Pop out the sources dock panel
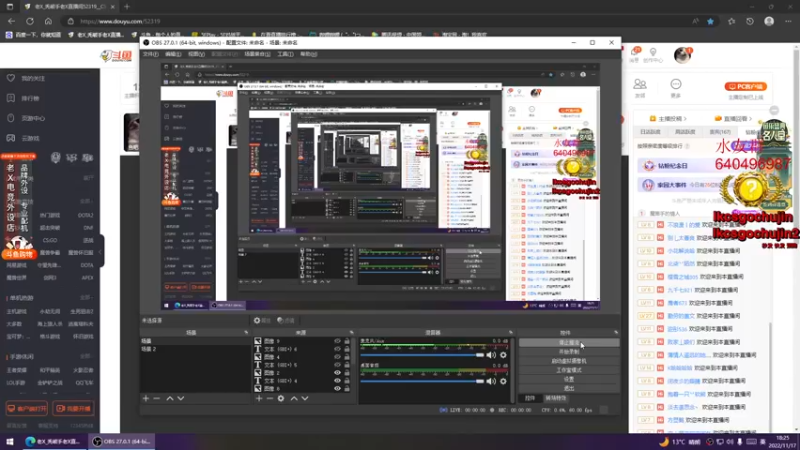Viewport: 800px width, 450px height. tap(352, 333)
